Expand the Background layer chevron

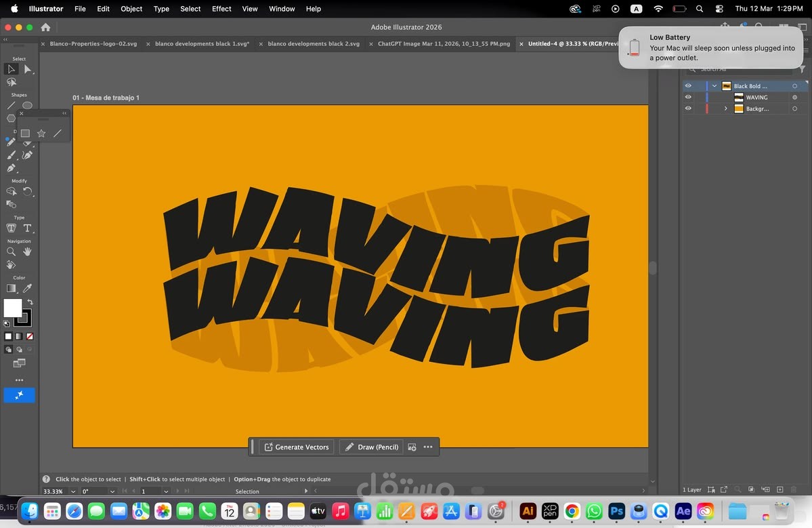[x=725, y=109]
